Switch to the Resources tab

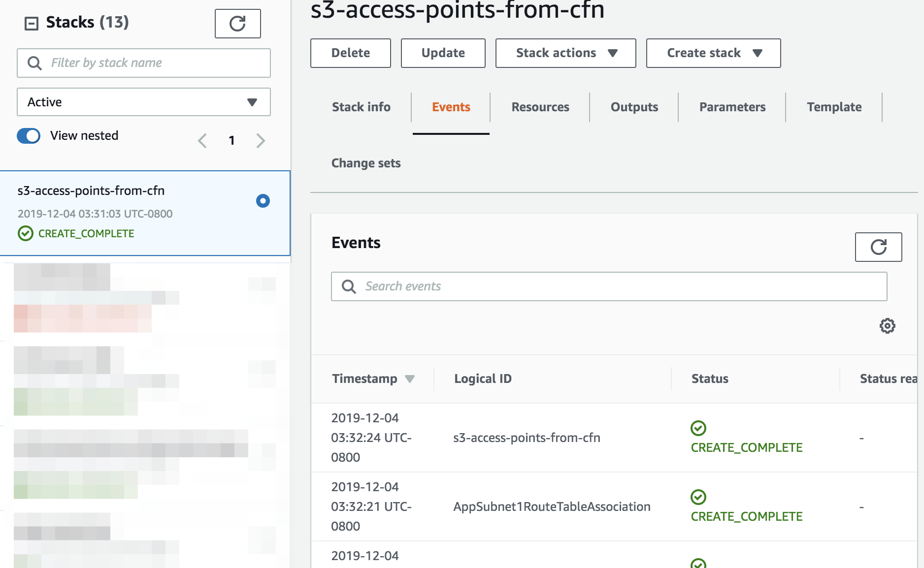540,107
